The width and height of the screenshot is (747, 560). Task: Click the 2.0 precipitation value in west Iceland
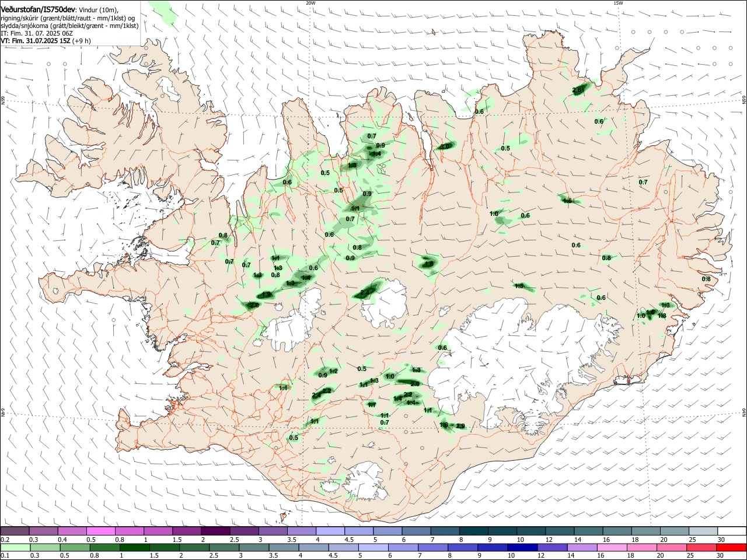pos(254,305)
